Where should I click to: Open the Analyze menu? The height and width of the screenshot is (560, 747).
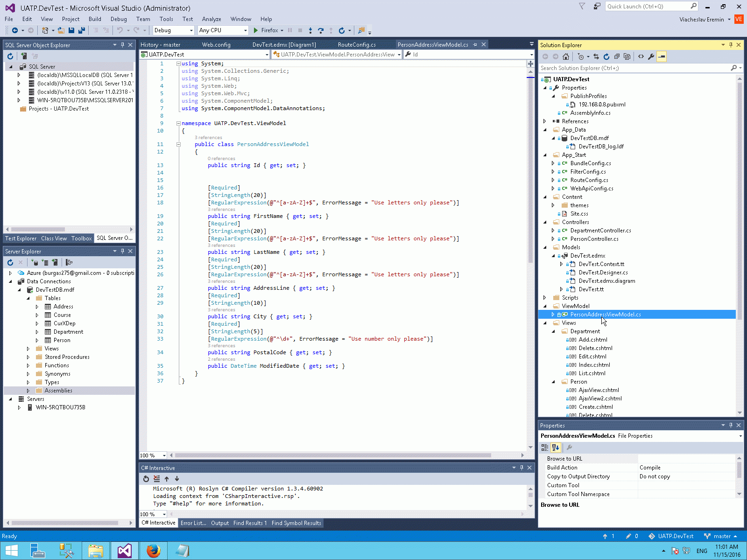coord(211,19)
